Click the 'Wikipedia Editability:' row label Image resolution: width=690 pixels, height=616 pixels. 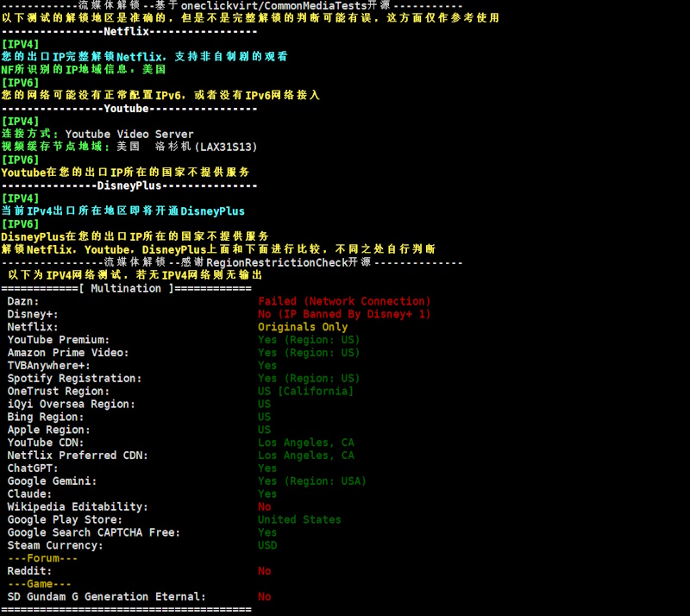pyautogui.click(x=78, y=506)
